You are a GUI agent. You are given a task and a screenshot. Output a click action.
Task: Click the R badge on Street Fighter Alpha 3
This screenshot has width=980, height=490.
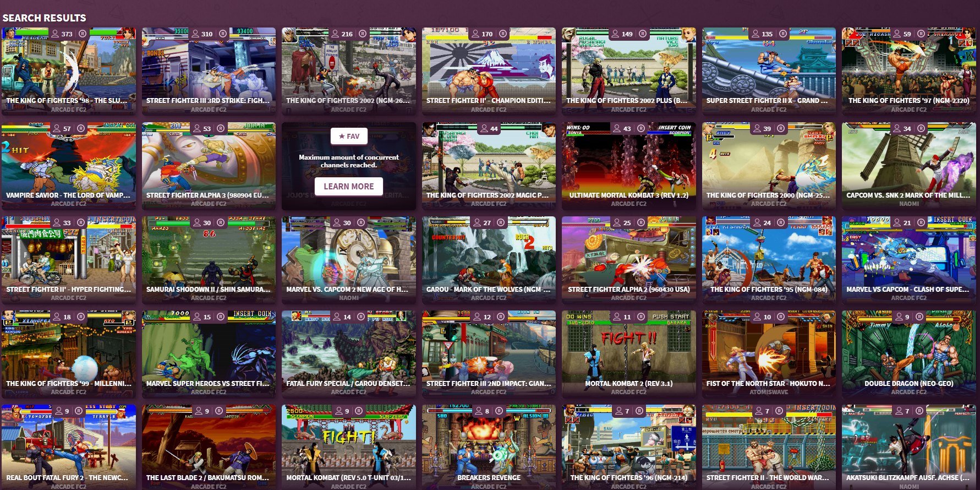pyautogui.click(x=221, y=128)
